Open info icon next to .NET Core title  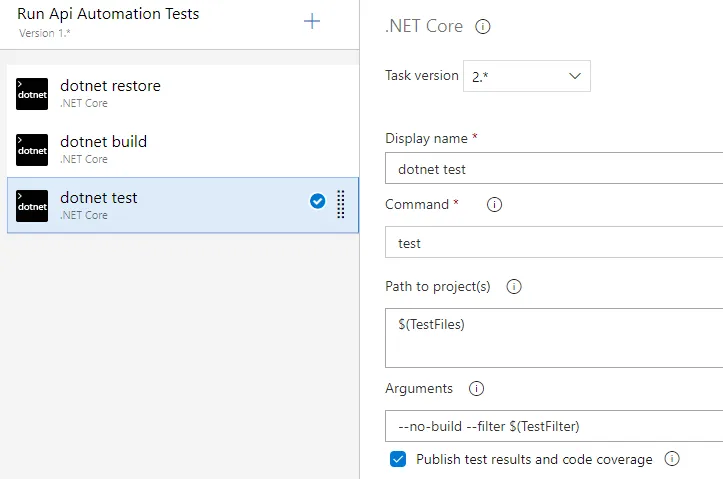(483, 27)
